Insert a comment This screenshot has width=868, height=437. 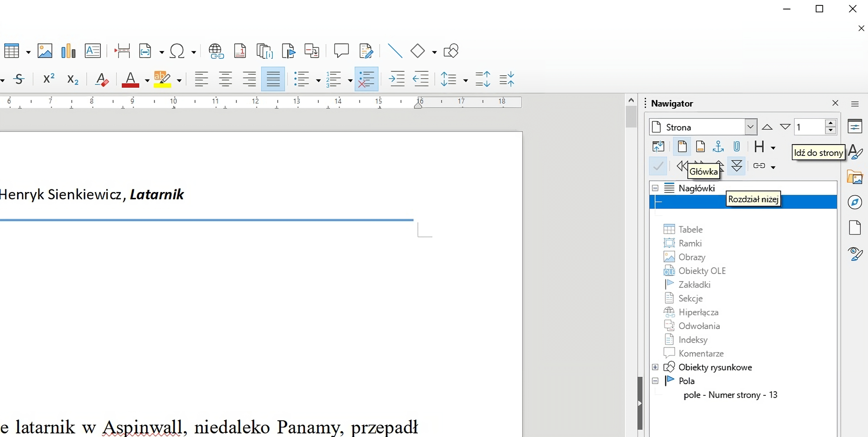[x=341, y=51]
